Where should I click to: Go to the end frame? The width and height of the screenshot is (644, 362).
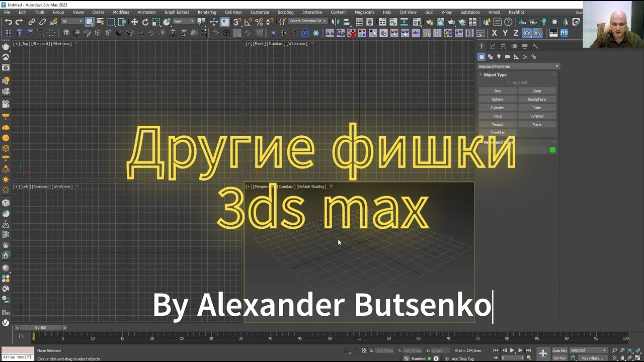pyautogui.click(x=528, y=350)
